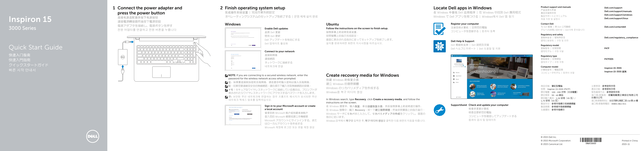Open Setting up account and personalization category
The image size is (644, 151).
[478, 87]
